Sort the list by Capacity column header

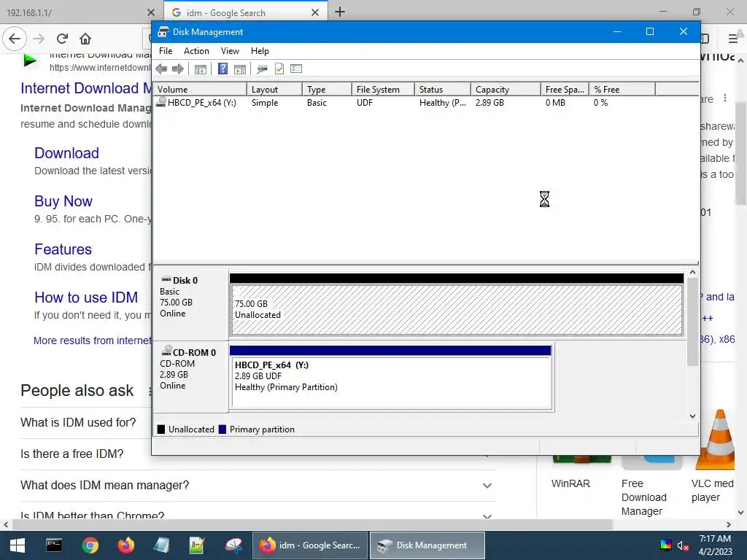coord(506,90)
